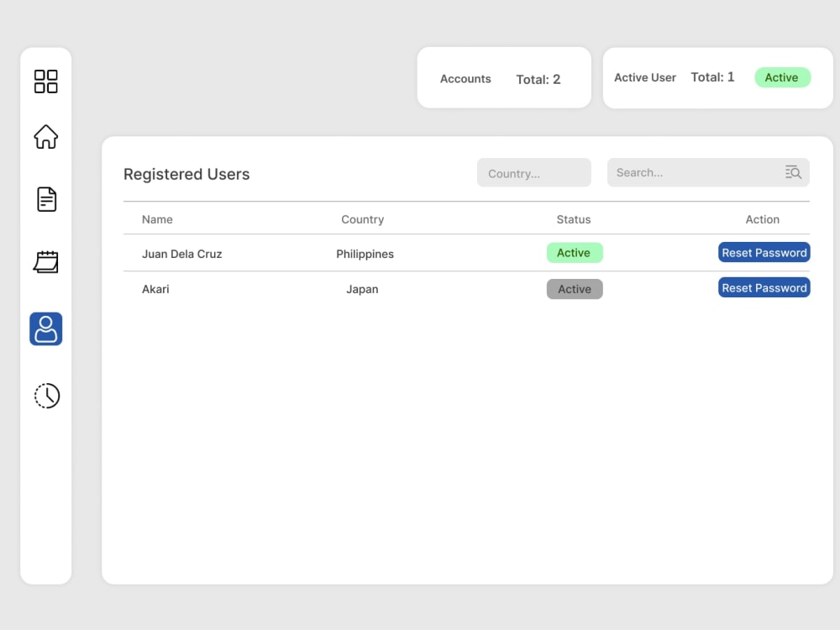
Task: Click the Country column header
Action: [x=363, y=219]
